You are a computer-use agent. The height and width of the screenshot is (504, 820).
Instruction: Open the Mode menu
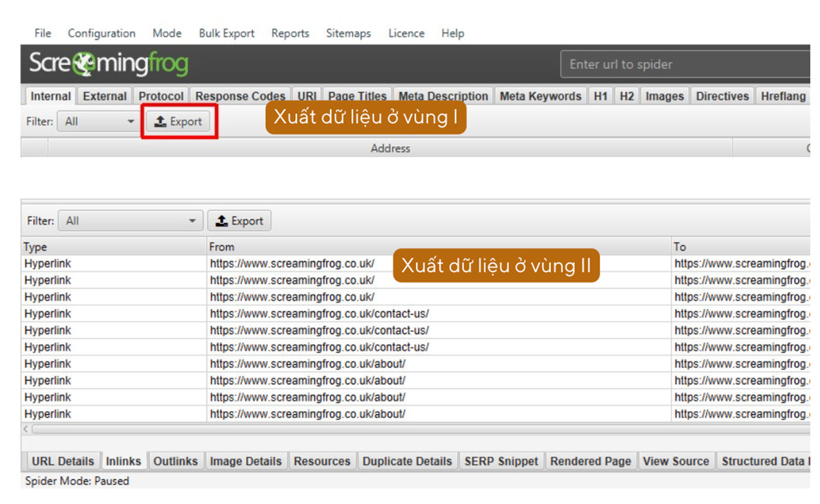click(x=167, y=33)
